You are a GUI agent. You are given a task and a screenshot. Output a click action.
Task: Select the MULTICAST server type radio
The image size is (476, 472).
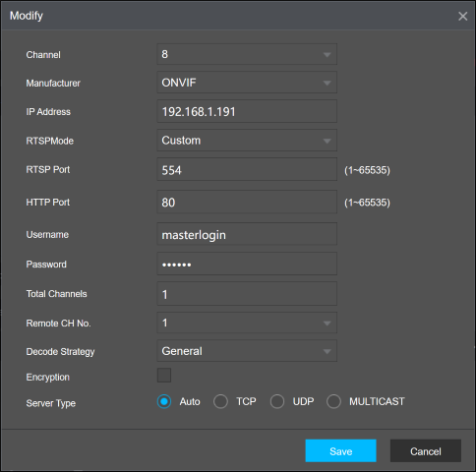point(333,401)
